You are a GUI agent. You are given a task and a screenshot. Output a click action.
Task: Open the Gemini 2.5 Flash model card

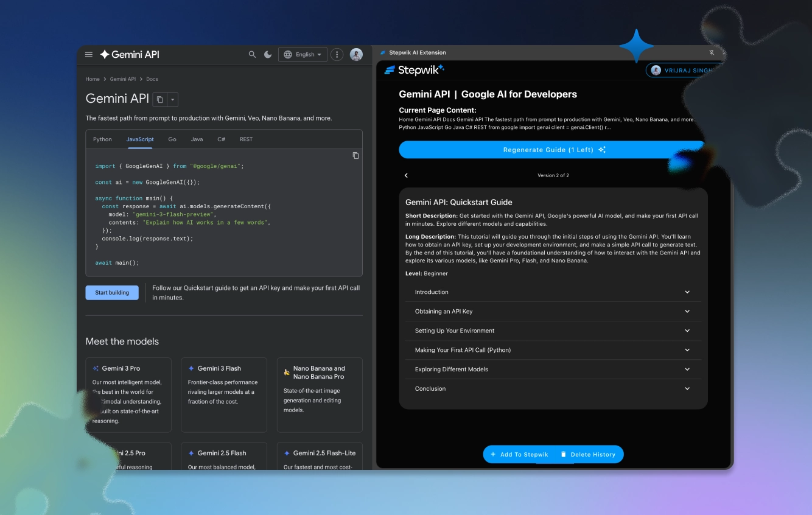tap(224, 456)
